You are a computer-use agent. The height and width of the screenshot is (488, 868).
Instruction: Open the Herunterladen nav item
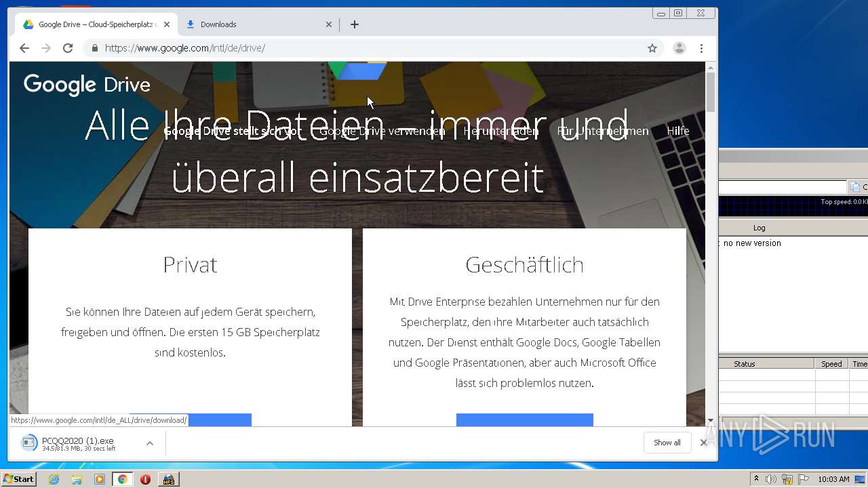click(x=501, y=131)
